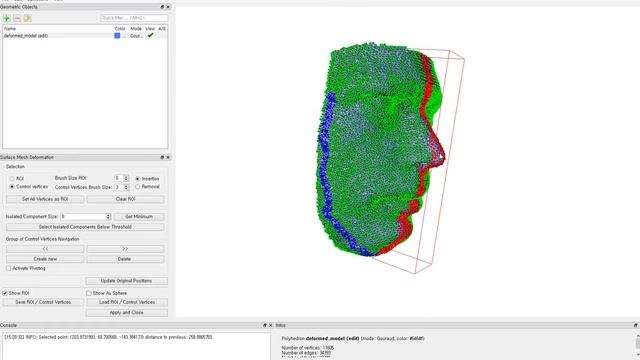Float the Surface Mesh Deformation panel

(x=162, y=157)
